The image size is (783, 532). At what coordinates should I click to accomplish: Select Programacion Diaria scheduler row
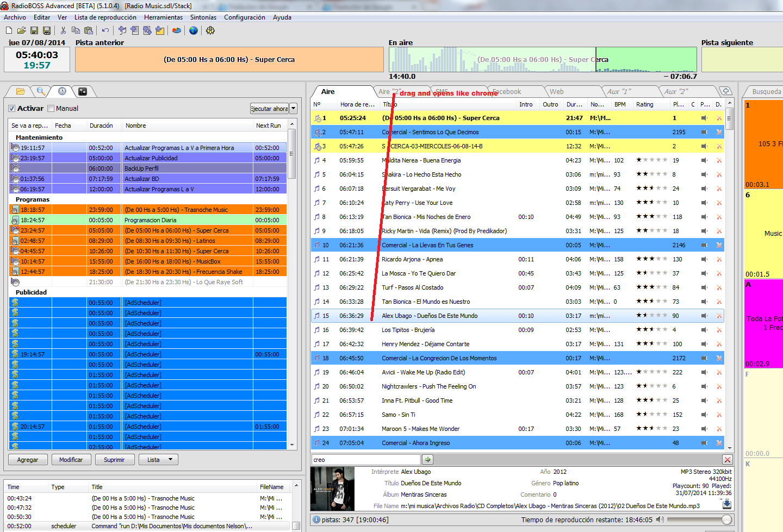[x=148, y=220]
